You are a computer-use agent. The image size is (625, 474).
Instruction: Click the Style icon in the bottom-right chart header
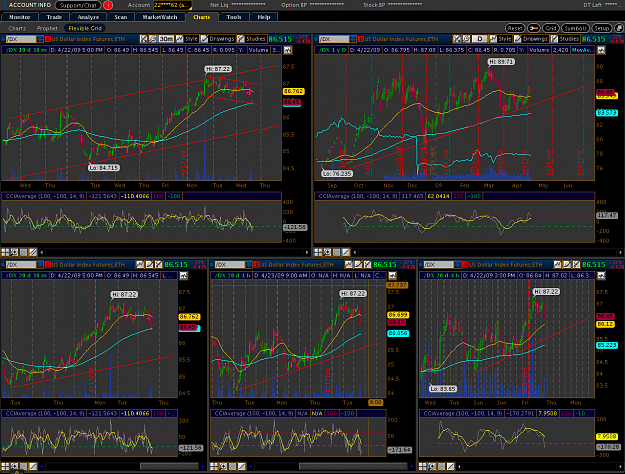558,265
